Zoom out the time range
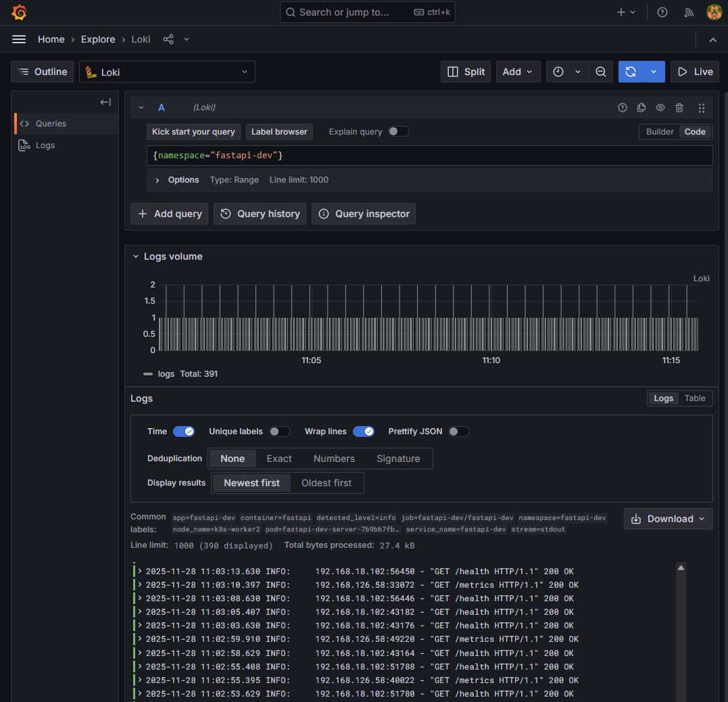The width and height of the screenshot is (728, 702). point(601,71)
